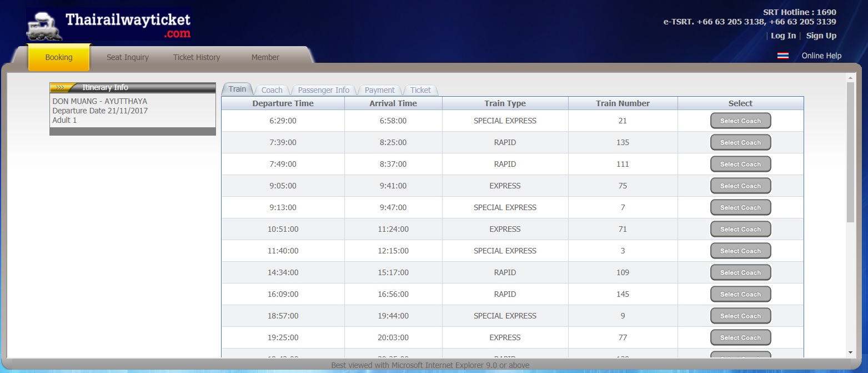Click the 20:03:00 arrival time cell
Viewport: 868px width, 373px height.
click(x=393, y=337)
